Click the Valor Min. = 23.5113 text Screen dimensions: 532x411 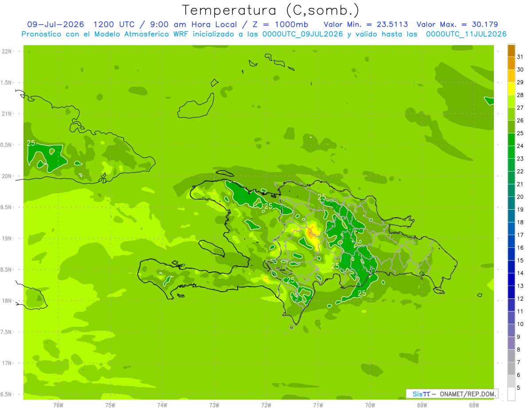pos(366,24)
